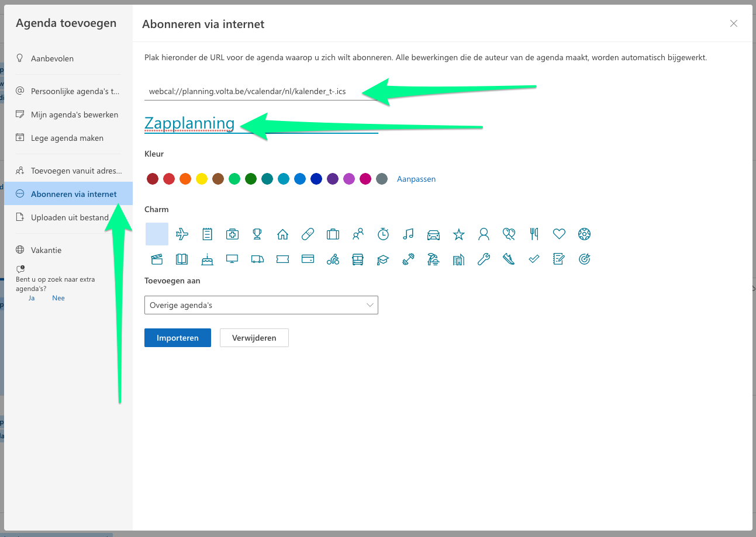This screenshot has width=756, height=537.
Task: Pick the two people charm
Action: (358, 234)
